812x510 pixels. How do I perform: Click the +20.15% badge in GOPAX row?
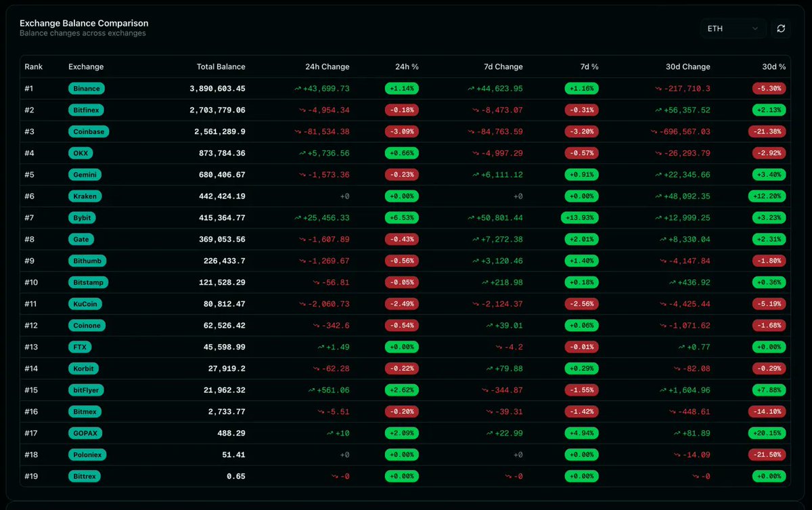(767, 433)
